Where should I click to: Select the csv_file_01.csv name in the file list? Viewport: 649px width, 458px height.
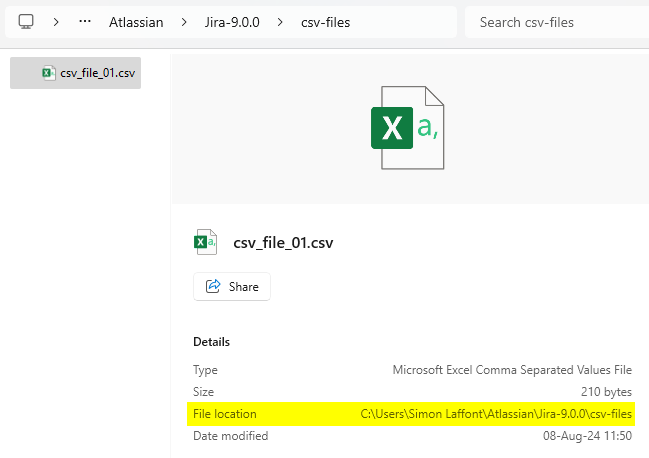tap(97, 73)
